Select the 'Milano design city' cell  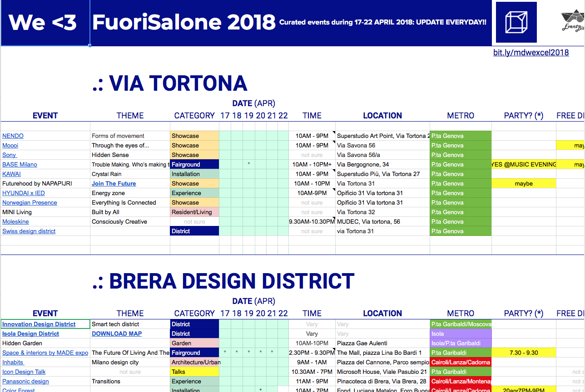[x=130, y=362]
